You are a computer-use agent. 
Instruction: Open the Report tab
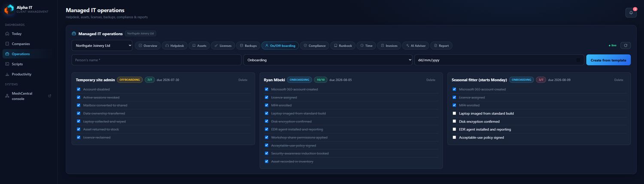[441, 46]
